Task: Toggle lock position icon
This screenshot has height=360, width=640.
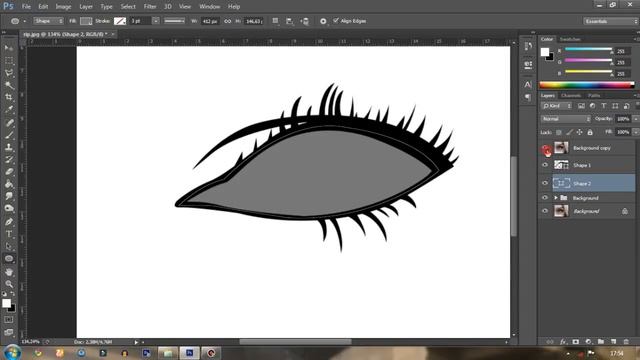Action: pyautogui.click(x=579, y=132)
